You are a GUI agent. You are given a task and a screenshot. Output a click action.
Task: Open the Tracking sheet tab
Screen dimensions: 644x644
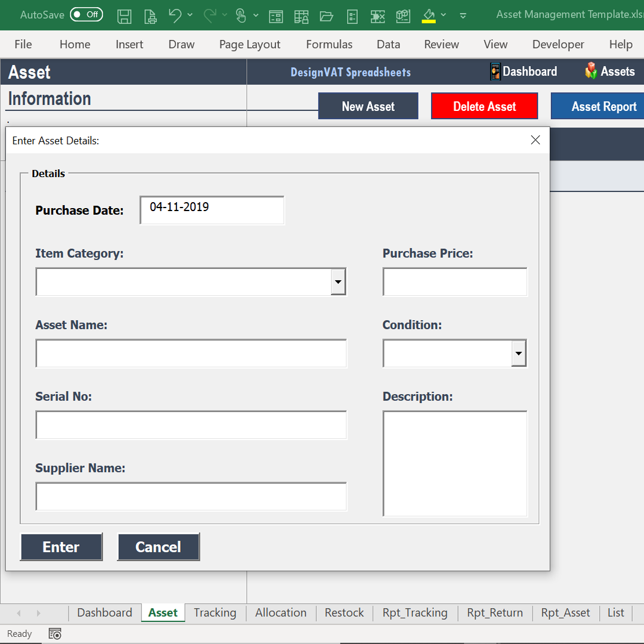pyautogui.click(x=215, y=612)
